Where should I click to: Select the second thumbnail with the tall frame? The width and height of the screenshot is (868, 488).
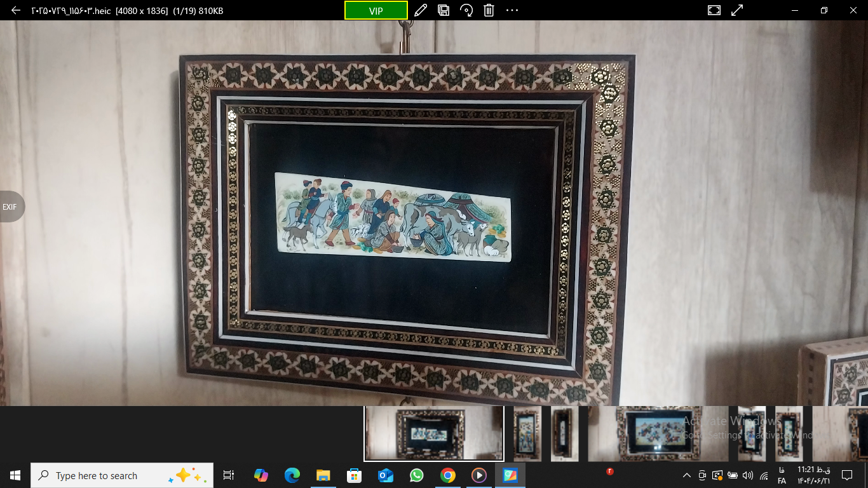[x=527, y=433]
